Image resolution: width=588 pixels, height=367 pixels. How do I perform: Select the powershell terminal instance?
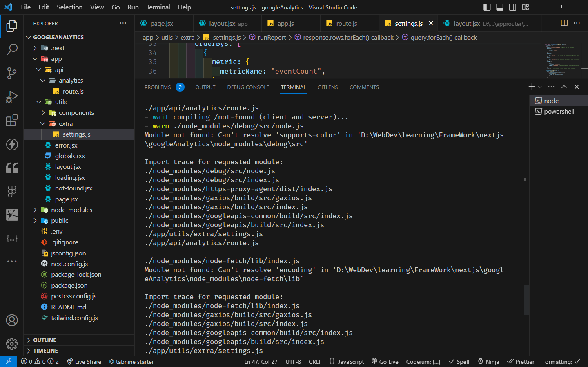[x=559, y=112]
